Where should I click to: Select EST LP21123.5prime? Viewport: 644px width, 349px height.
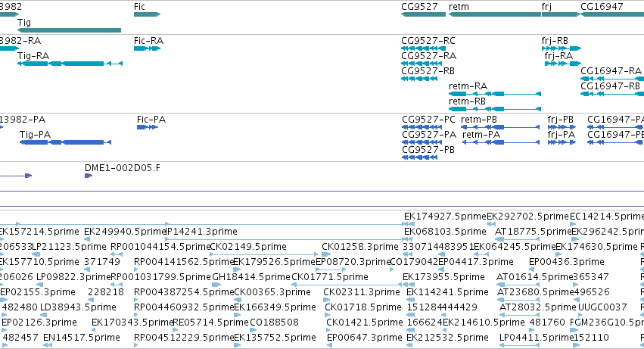(x=69, y=247)
